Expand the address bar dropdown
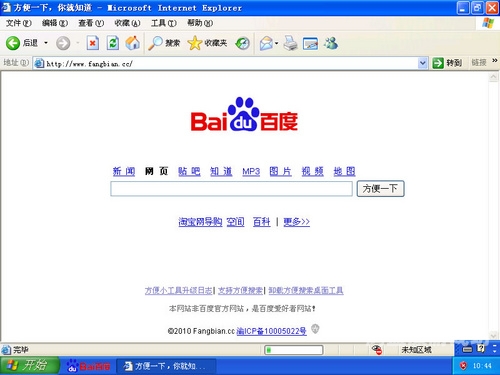 pos(423,63)
